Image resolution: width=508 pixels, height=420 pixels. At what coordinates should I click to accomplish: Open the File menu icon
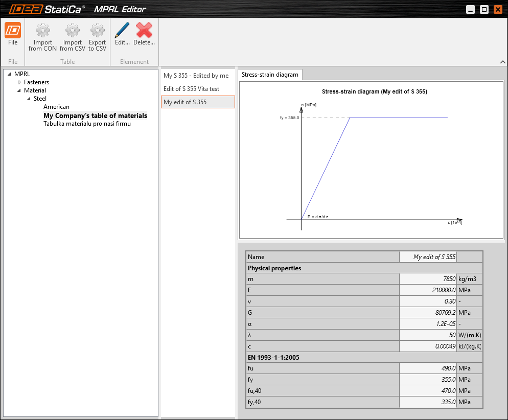tap(13, 31)
